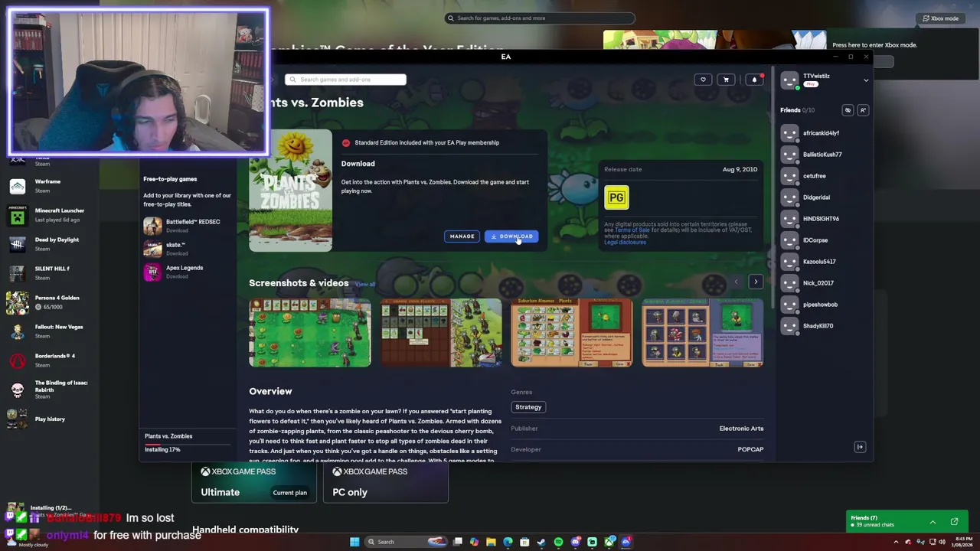Open the Terms of Sale link
The image size is (980, 551).
tap(632, 230)
